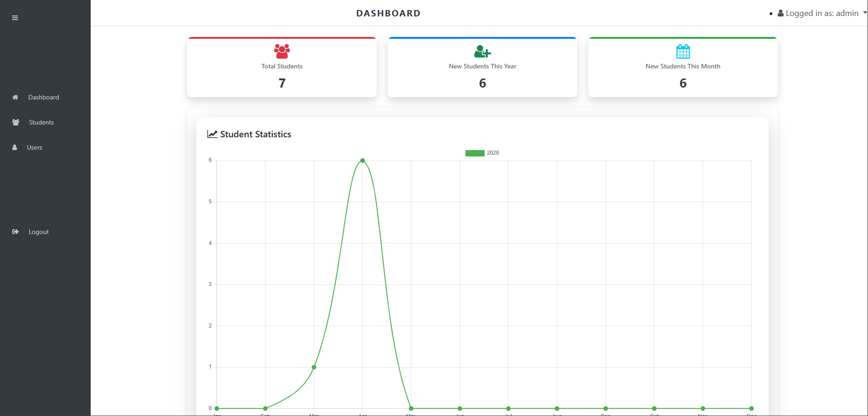Click the red Total Students group icon

click(282, 51)
